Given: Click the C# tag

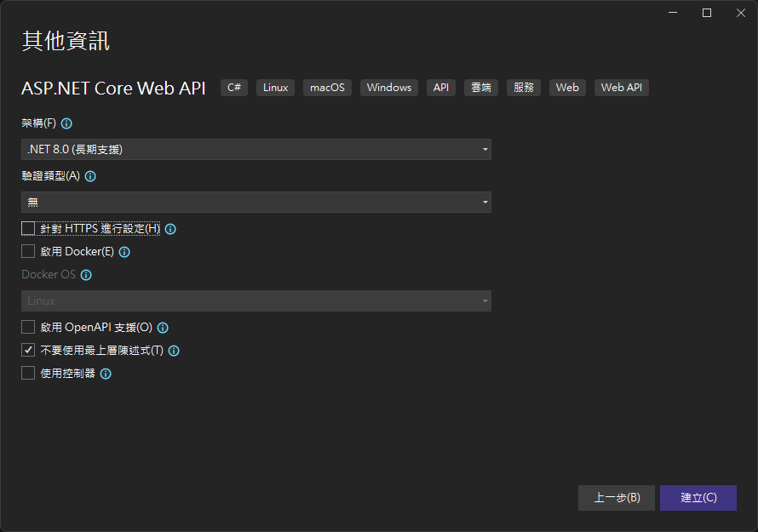Looking at the screenshot, I should pyautogui.click(x=234, y=88).
